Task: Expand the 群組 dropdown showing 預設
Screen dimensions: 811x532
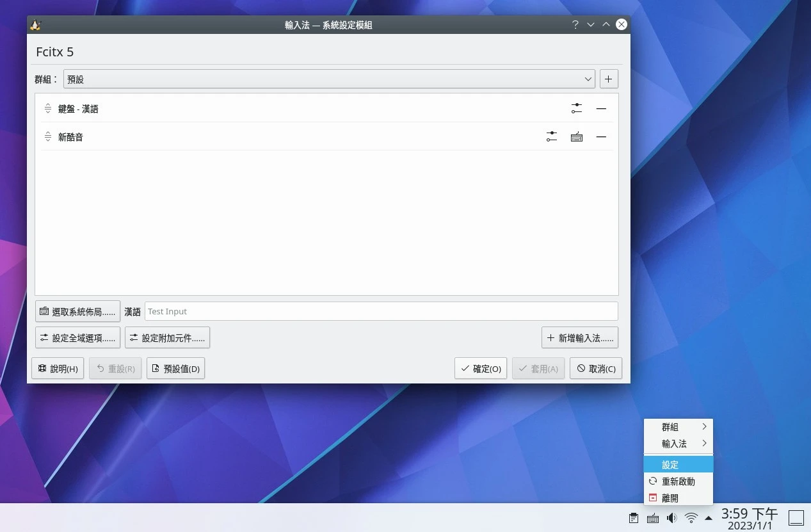Action: 329,79
